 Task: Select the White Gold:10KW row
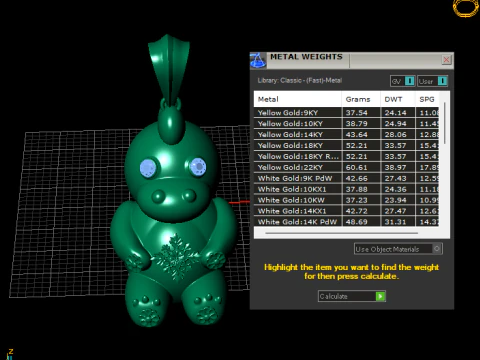(x=346, y=200)
